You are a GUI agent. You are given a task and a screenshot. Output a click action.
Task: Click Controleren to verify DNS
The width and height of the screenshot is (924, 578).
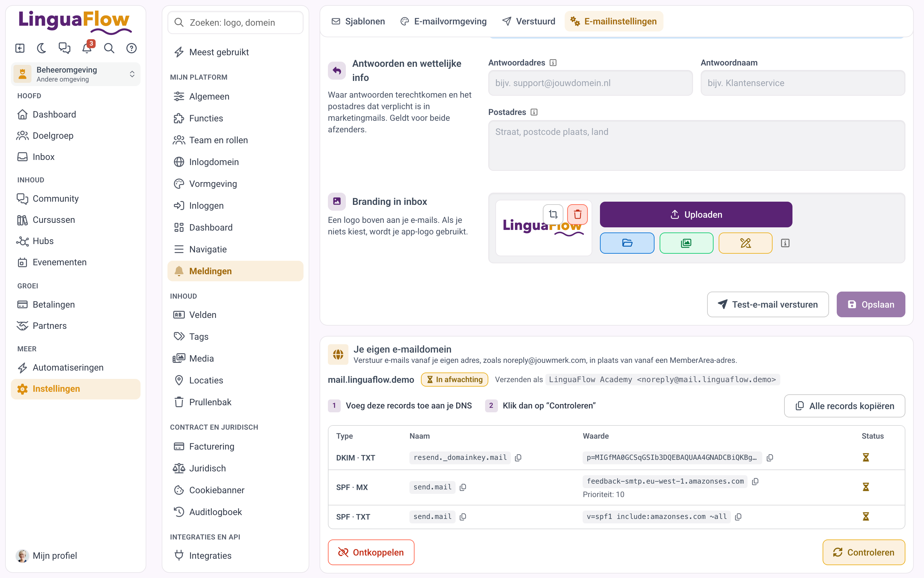(x=864, y=552)
